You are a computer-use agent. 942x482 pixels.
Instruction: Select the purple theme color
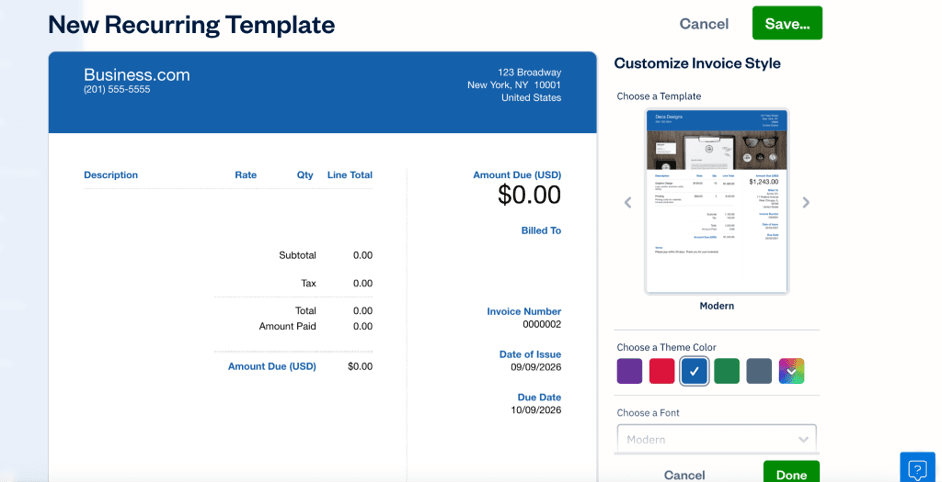pos(630,371)
